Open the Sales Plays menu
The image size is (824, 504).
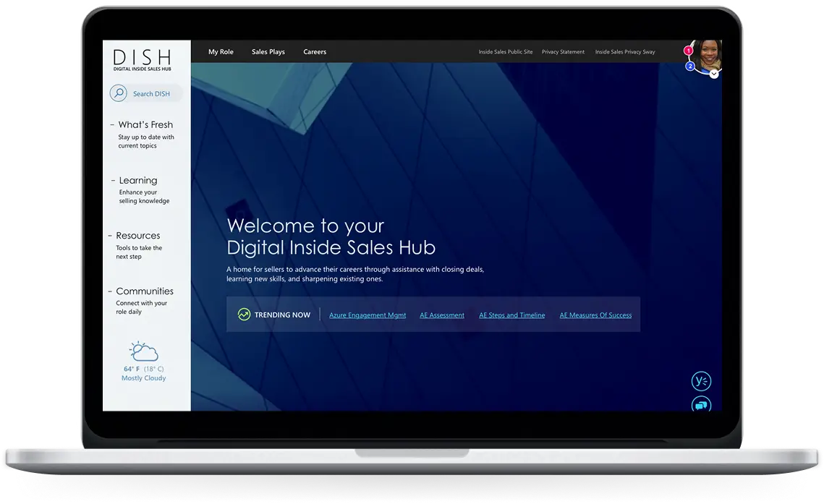point(268,52)
